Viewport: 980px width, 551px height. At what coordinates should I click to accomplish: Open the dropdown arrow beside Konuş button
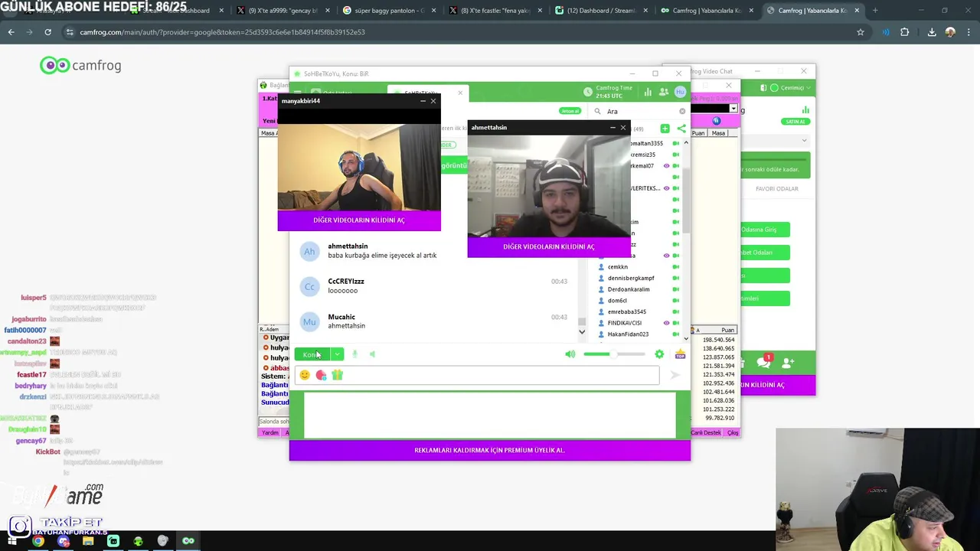click(337, 354)
